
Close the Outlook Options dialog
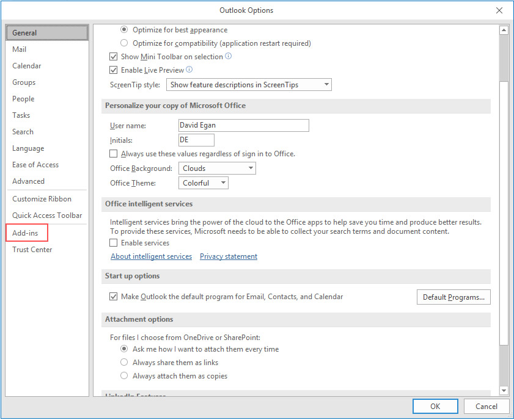499,10
